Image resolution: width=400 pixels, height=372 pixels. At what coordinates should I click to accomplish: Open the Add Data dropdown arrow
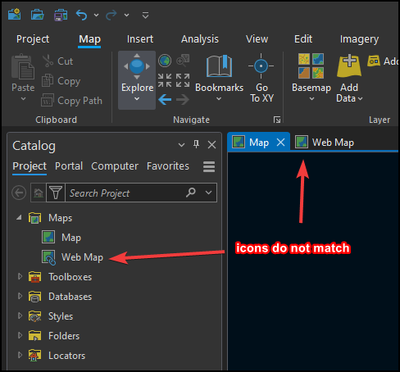click(x=360, y=99)
